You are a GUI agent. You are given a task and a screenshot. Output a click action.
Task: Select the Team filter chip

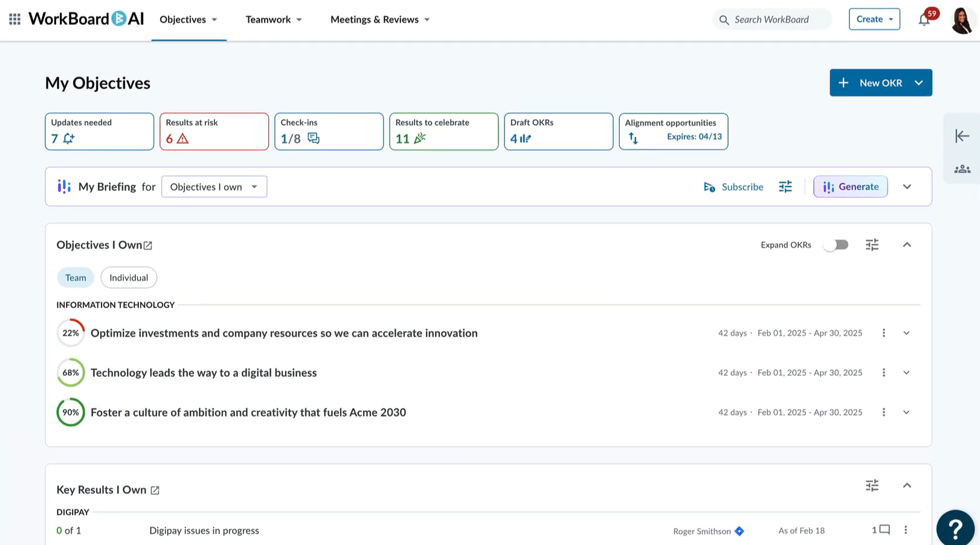[76, 278]
